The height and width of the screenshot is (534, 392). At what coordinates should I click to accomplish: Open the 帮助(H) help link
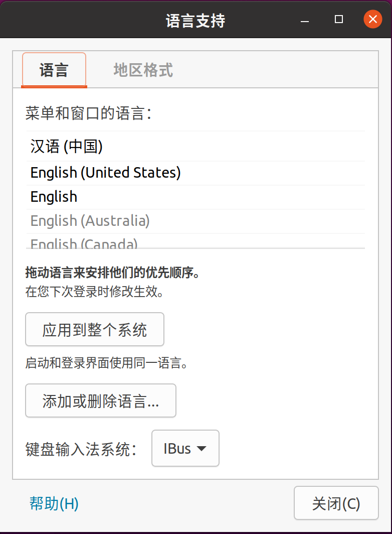tap(54, 503)
